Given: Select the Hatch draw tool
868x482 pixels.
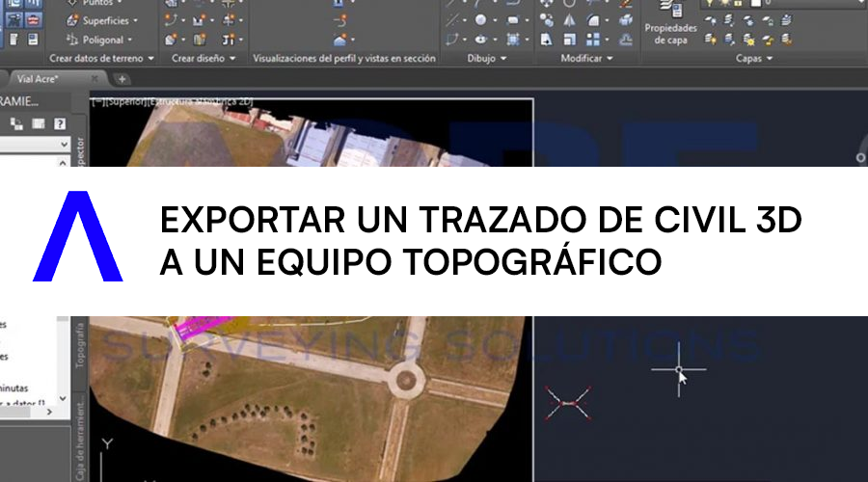Looking at the screenshot, I should (x=513, y=40).
